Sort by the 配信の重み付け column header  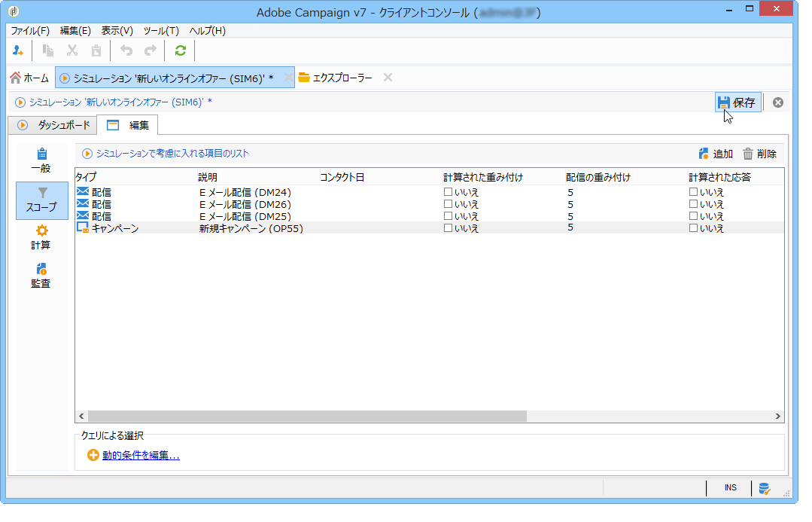tap(626, 177)
